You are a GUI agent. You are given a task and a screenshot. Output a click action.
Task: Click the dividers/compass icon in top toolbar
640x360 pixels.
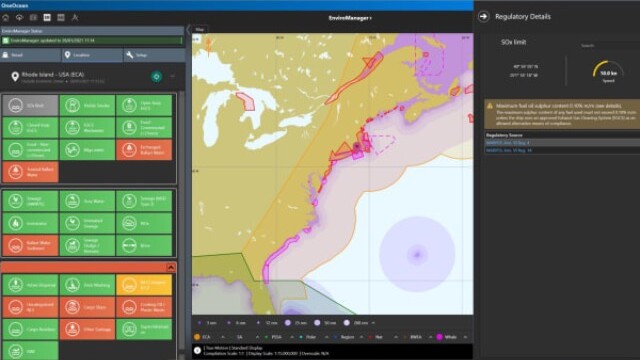pos(75,18)
